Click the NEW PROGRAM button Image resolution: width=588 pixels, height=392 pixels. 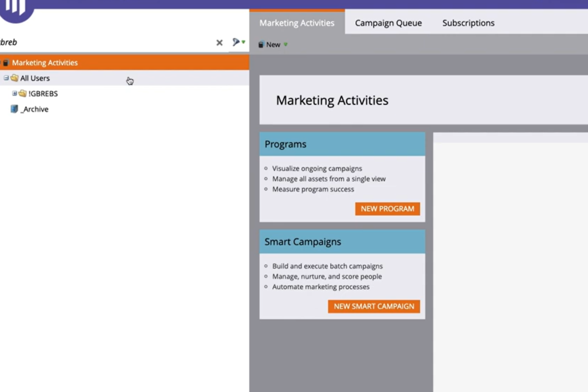coord(387,209)
